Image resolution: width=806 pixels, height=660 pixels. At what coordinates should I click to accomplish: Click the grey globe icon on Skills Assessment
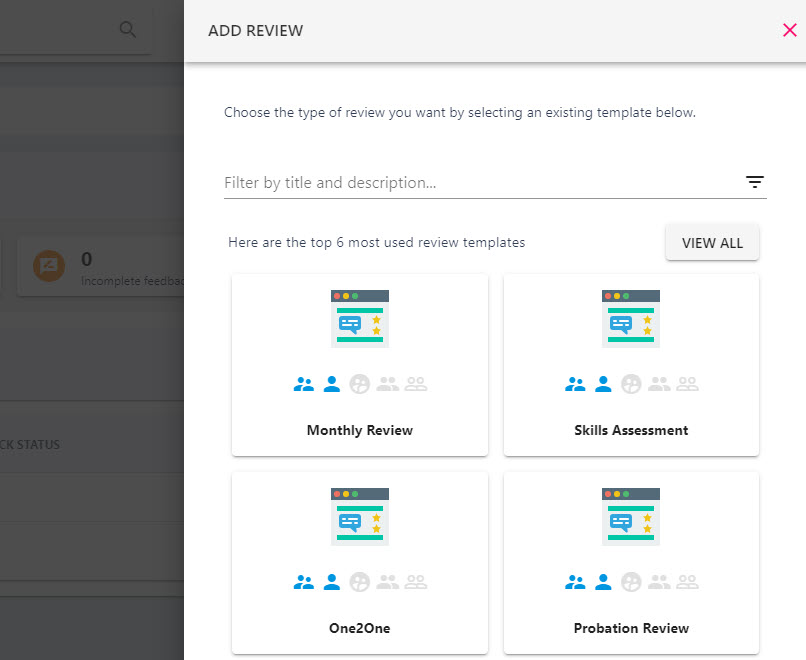click(x=631, y=384)
